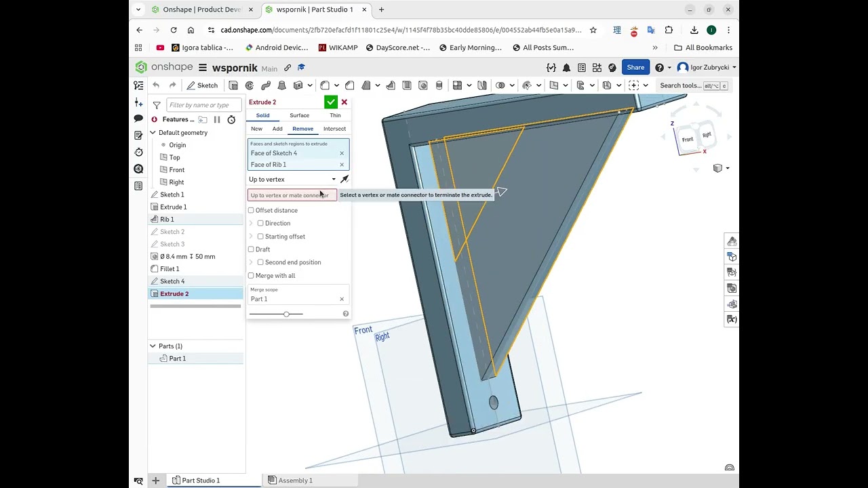The image size is (868, 488).
Task: Enable the Merge with all checkbox
Action: click(251, 276)
